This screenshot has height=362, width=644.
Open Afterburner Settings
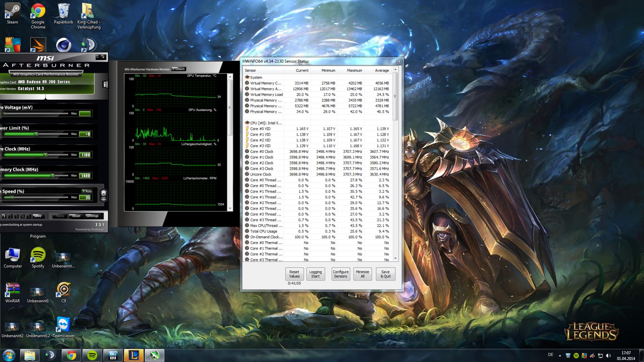[x=92, y=216]
